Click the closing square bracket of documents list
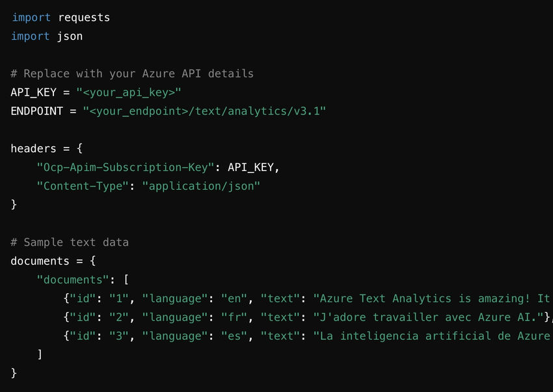Viewport: 553px width, 392px height. click(x=40, y=354)
